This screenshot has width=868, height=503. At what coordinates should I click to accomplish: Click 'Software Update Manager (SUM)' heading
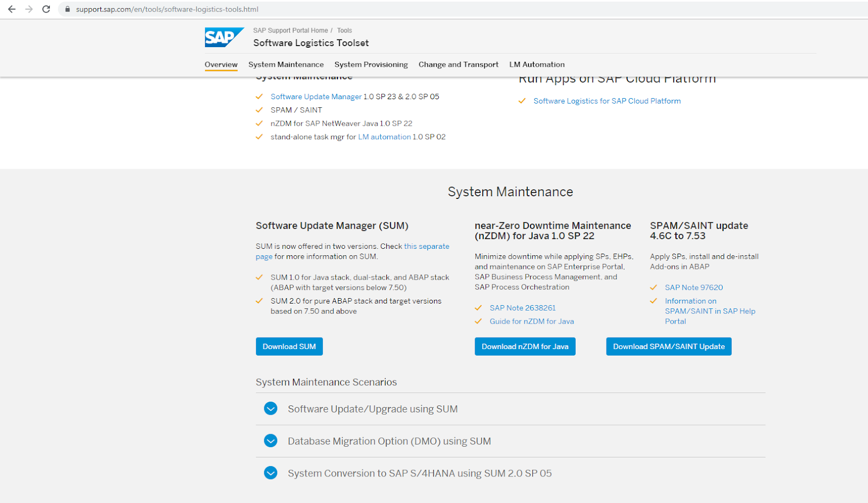coord(332,225)
